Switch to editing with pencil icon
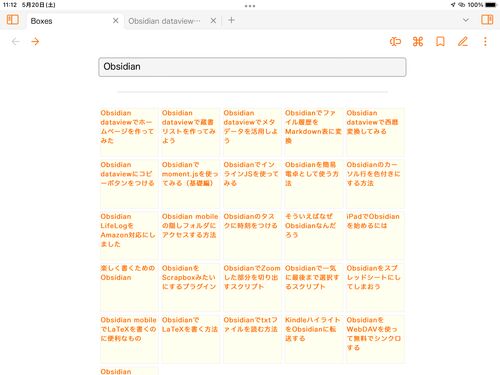The image size is (500, 375). pos(463,42)
